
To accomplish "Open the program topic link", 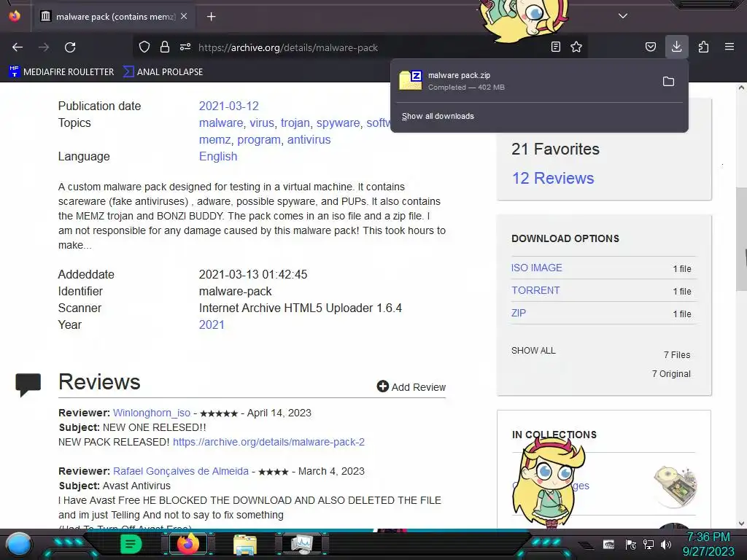I will tap(259, 139).
